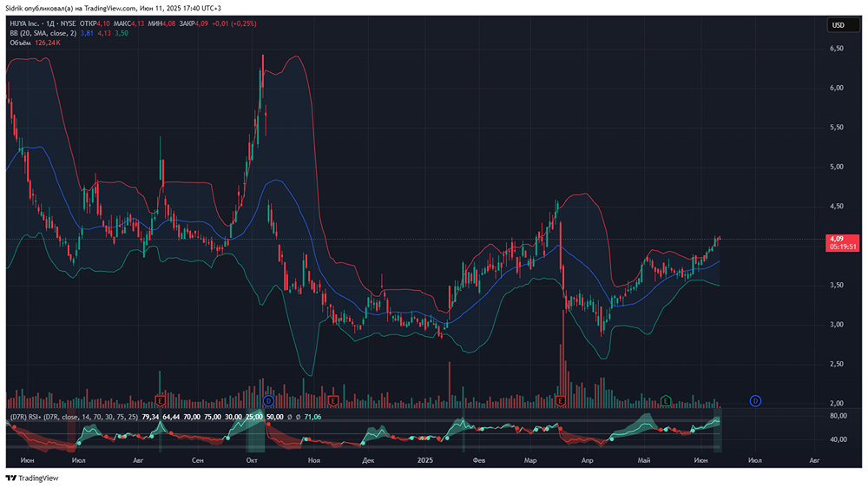Click the blue BB basis value 3,81
The image size is (868, 488).
point(87,33)
